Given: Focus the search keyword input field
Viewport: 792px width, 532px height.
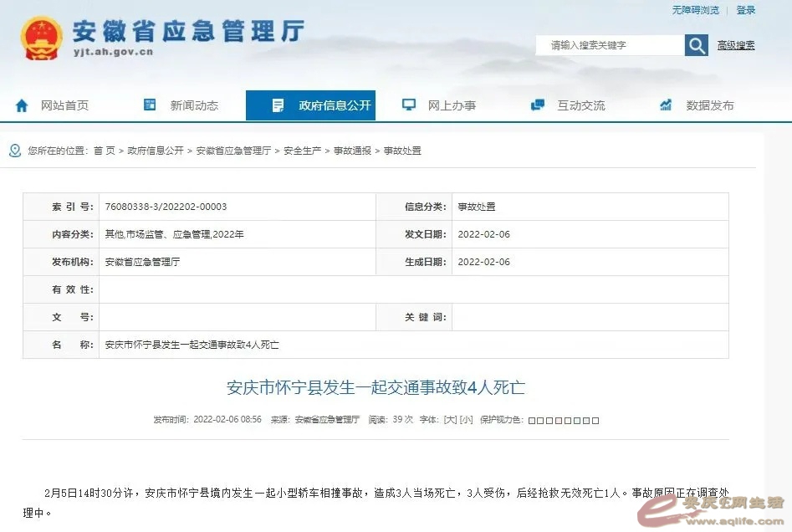Looking at the screenshot, I should (611, 45).
